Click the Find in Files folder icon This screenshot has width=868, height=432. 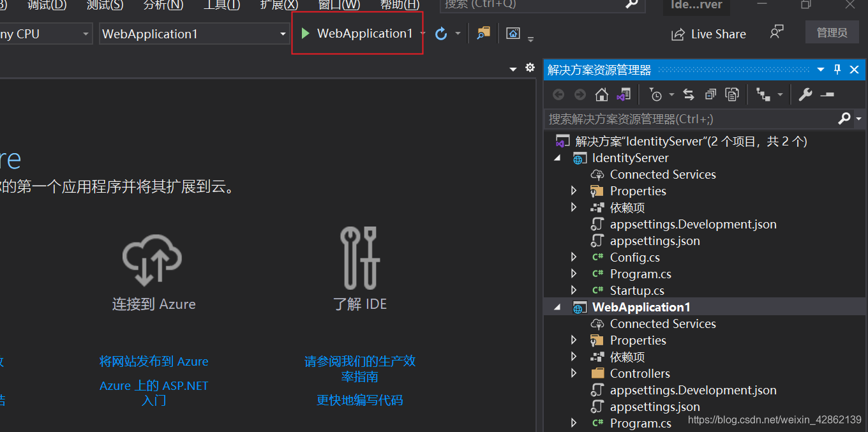(483, 33)
